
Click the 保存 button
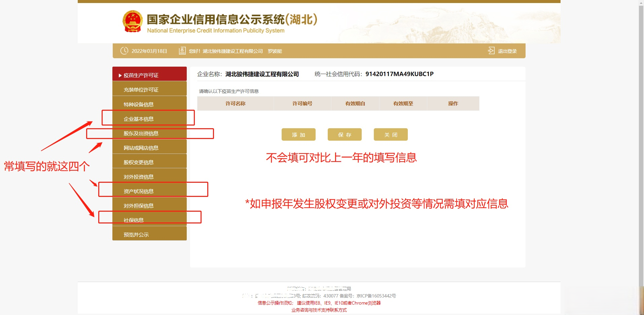click(345, 135)
